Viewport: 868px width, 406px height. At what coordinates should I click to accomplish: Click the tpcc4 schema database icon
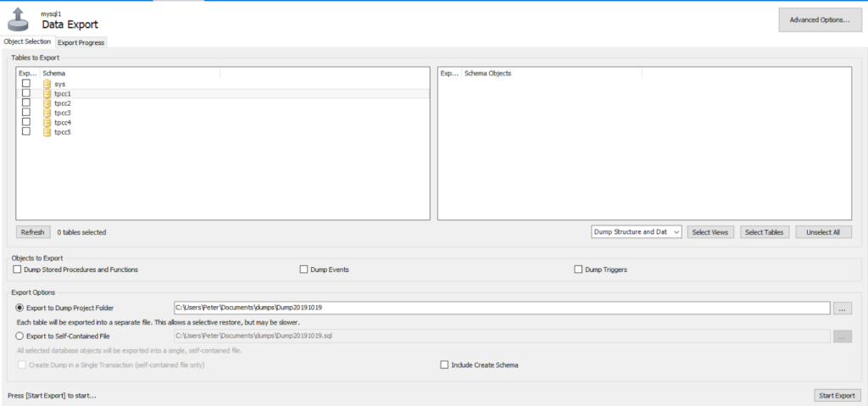point(47,122)
